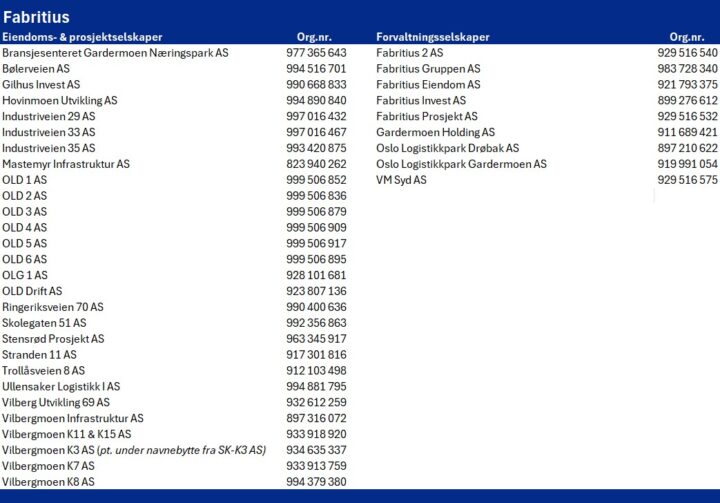The image size is (720, 503).
Task: Select org number 994 881 795
Action: pyautogui.click(x=316, y=387)
